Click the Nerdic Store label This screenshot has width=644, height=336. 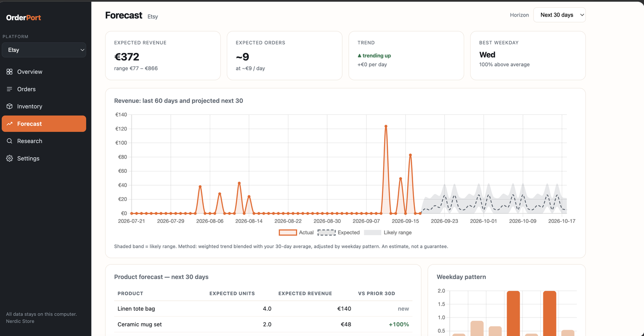(20, 321)
